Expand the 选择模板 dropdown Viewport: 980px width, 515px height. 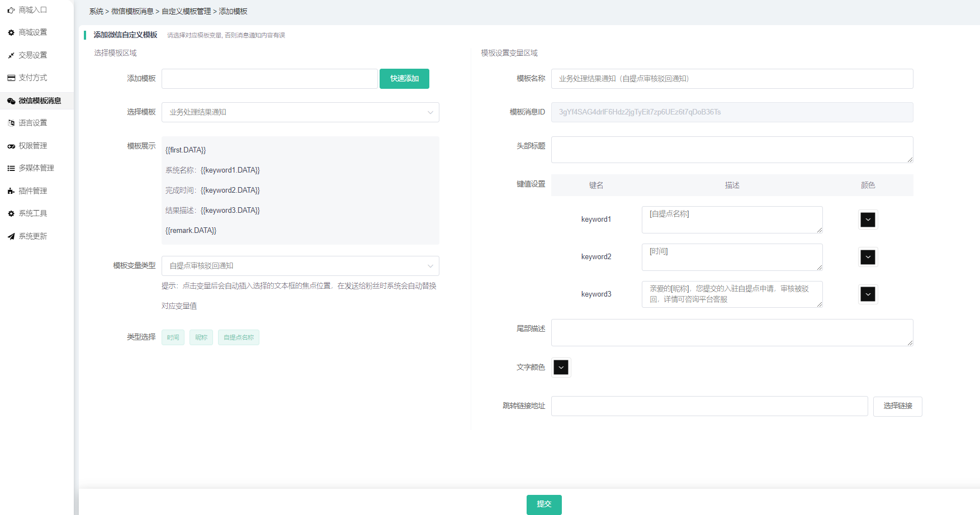click(300, 112)
